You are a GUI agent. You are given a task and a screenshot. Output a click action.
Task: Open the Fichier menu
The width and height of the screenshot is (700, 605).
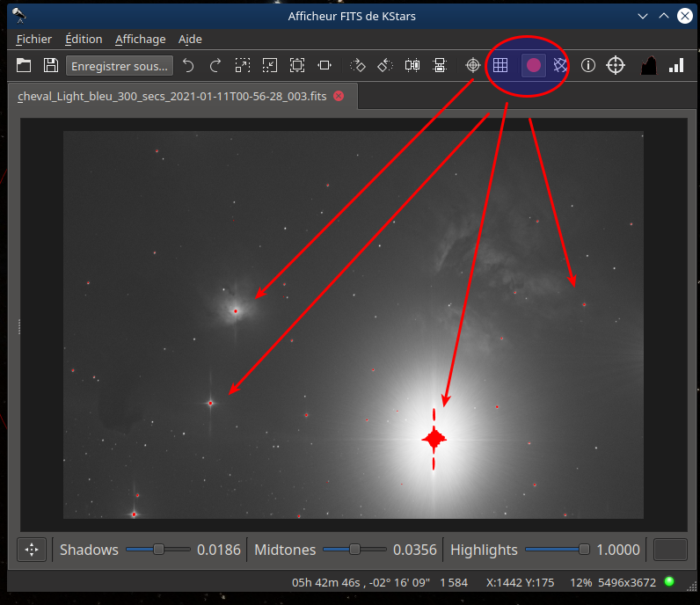[x=34, y=40]
